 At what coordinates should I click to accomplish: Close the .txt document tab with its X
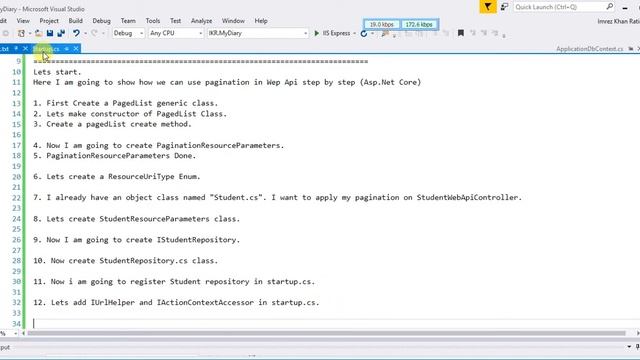(25, 49)
